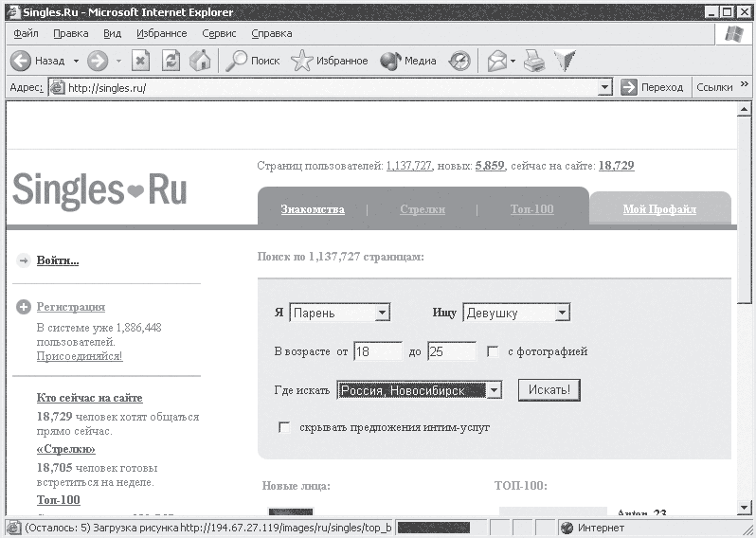Viewport: 756px width, 538px height.
Task: Click the Print icon in toolbar
Action: pos(534,61)
